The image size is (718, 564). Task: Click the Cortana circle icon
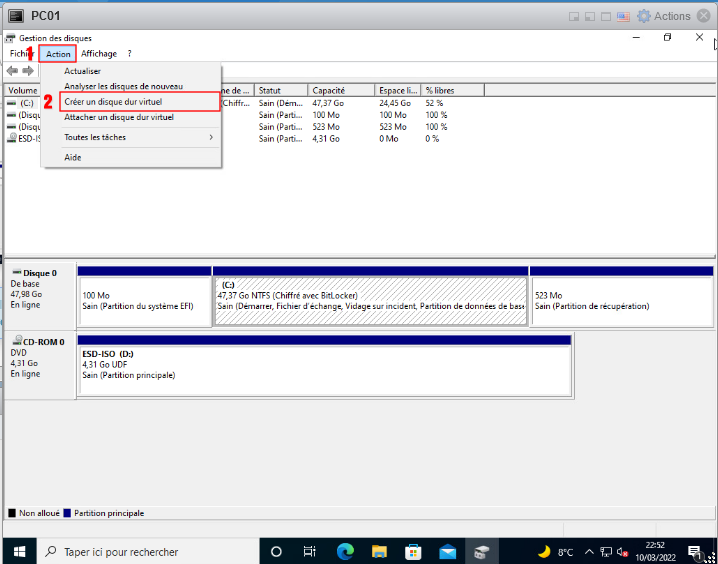coord(275,551)
